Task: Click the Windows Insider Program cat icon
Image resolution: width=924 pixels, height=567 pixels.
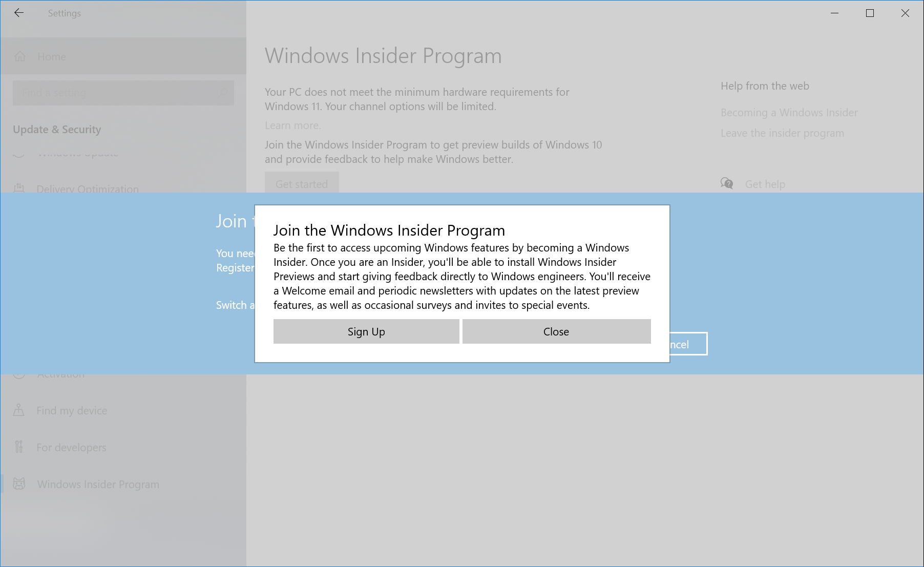Action: point(19,484)
